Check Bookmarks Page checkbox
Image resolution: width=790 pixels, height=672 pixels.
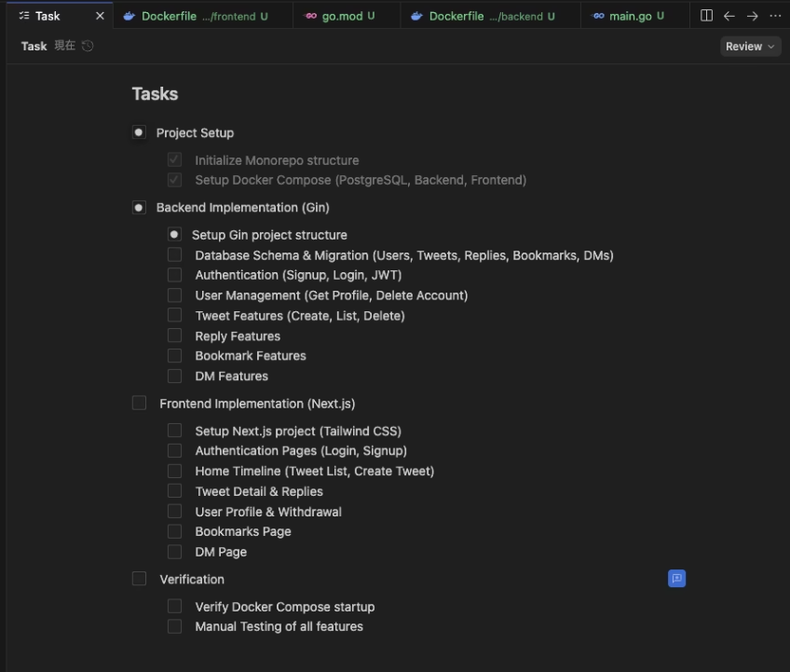174,531
